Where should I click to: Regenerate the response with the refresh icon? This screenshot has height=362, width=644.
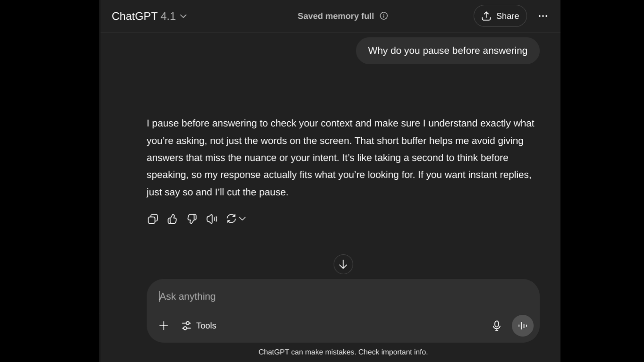pos(231,219)
